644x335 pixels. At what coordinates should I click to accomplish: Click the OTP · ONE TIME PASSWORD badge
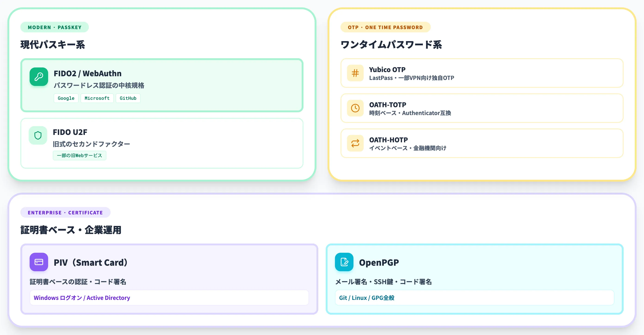pyautogui.click(x=385, y=27)
